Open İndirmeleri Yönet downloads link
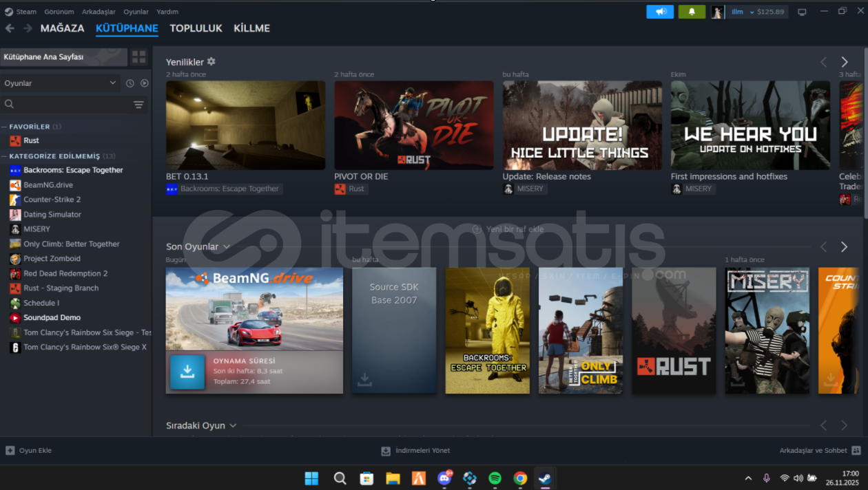The height and width of the screenshot is (490, 868). click(416, 451)
